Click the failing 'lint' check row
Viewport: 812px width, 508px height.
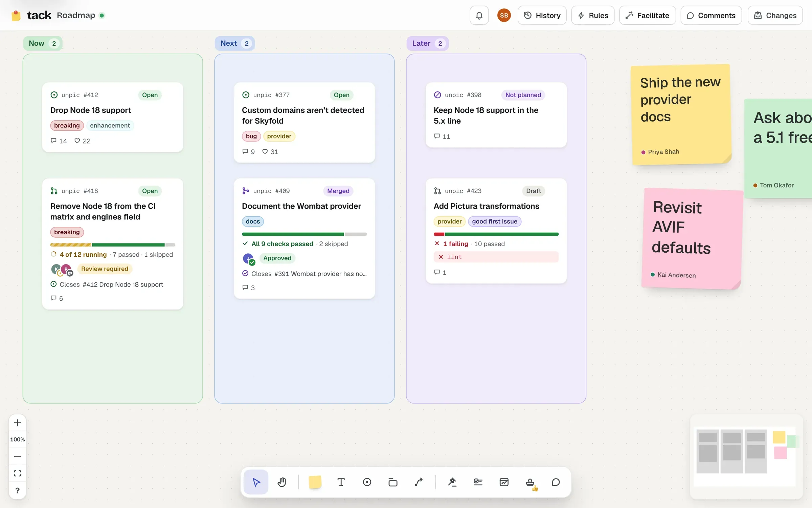(x=496, y=257)
